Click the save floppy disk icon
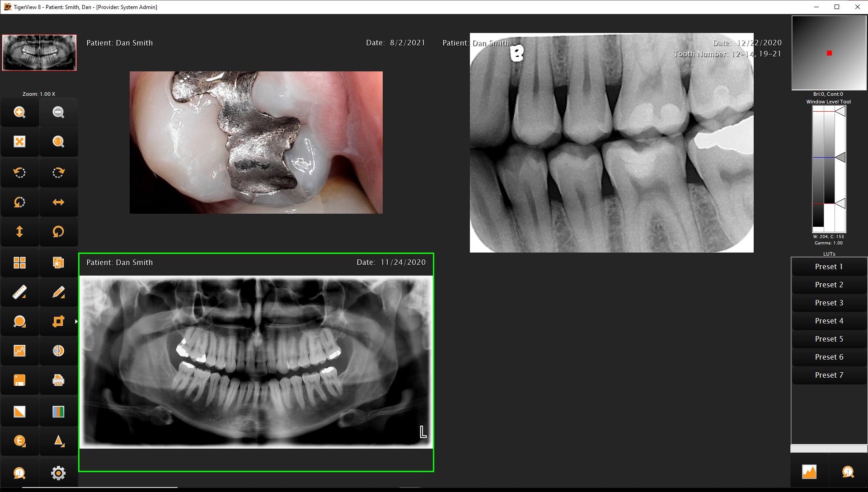This screenshot has height=492, width=868. (x=19, y=380)
